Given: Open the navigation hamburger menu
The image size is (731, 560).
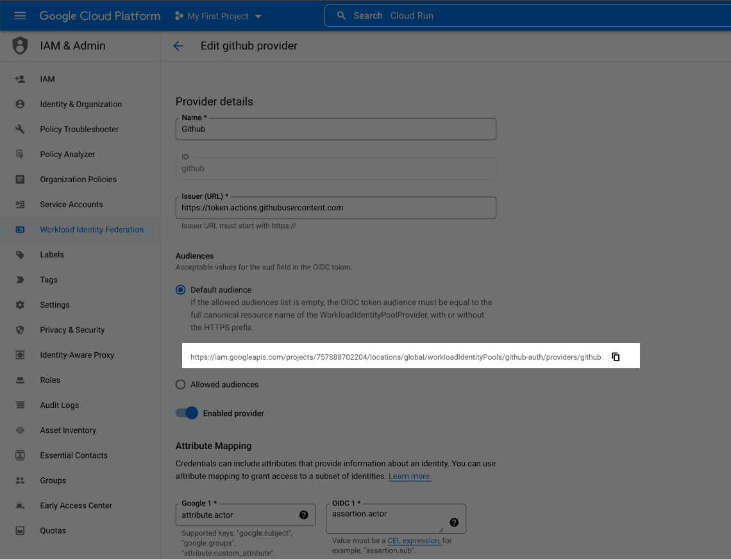Looking at the screenshot, I should coord(20,15).
